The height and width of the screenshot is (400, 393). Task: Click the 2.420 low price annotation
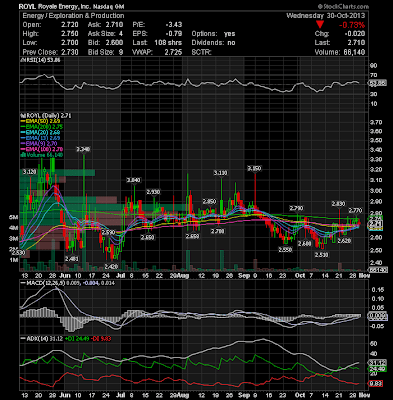tap(111, 266)
